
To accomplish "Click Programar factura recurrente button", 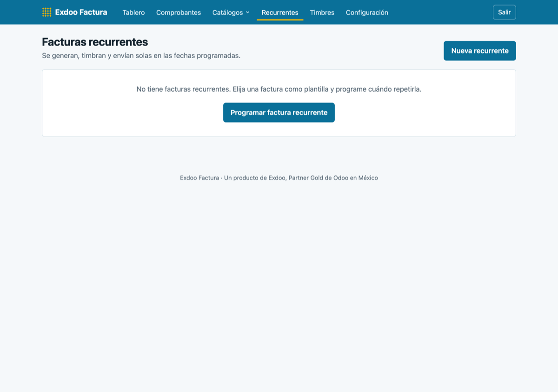I will (279, 113).
